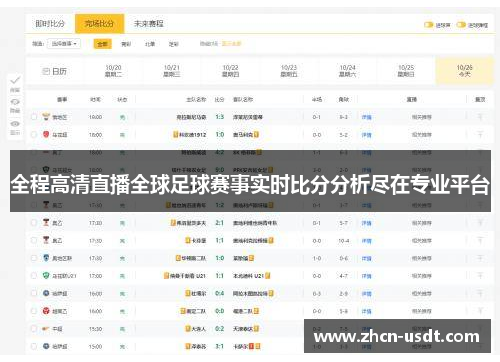Select the 10/26 今天 date tab
This screenshot has height=362, width=500.
click(465, 71)
